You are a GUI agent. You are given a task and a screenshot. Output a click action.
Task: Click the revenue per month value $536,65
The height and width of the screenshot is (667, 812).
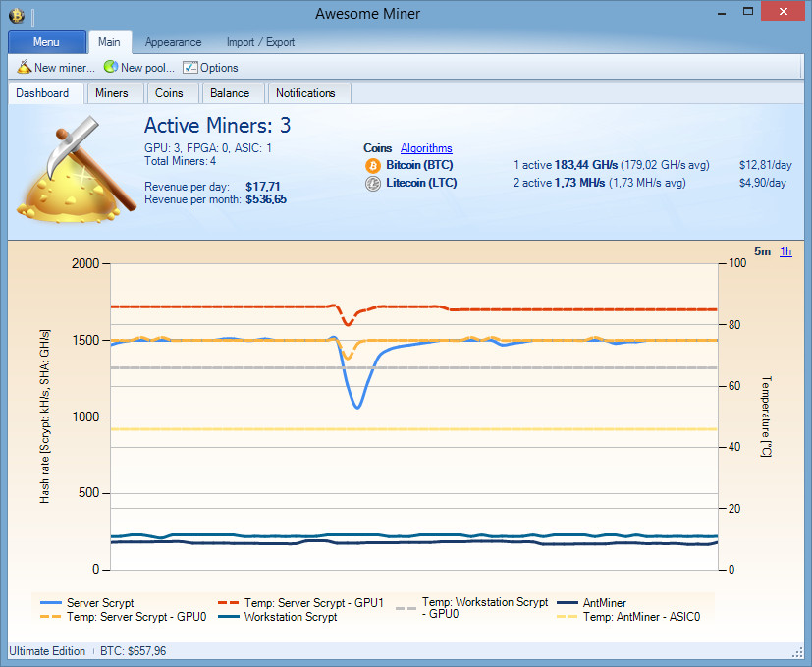266,199
